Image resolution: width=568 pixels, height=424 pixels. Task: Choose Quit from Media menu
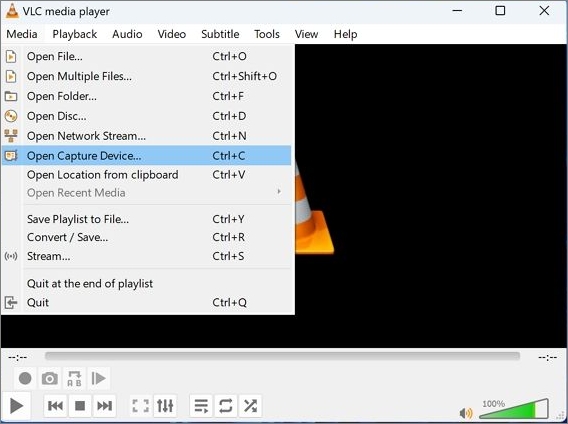pyautogui.click(x=146, y=303)
